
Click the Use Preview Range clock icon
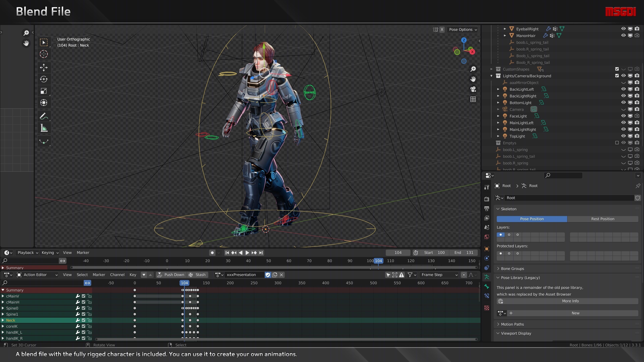[x=416, y=253]
